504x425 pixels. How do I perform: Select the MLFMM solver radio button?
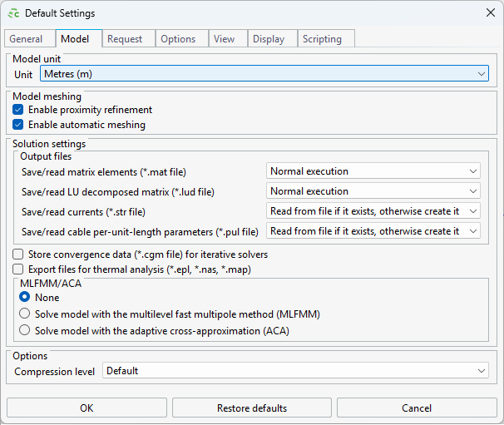coord(26,314)
